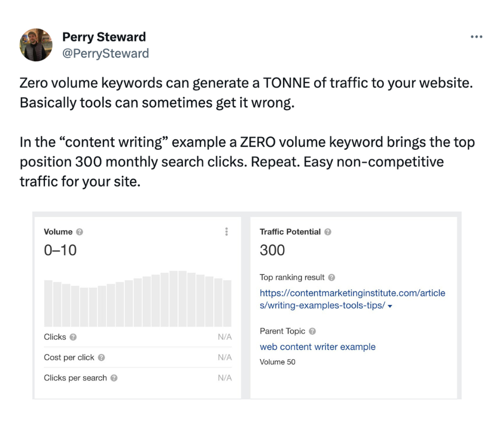This screenshot has height=423, width=504.
Task: Click the help icon beside Cost per click
Action: [x=101, y=358]
